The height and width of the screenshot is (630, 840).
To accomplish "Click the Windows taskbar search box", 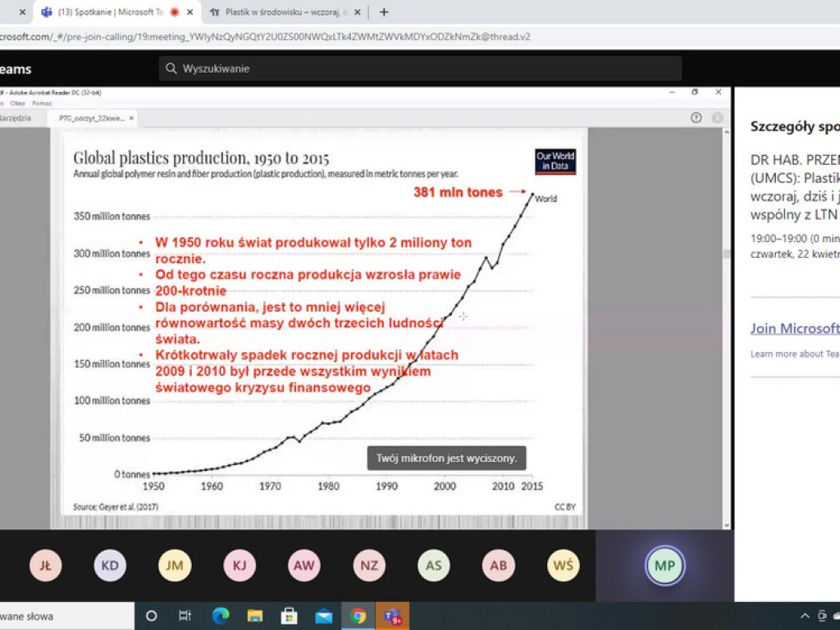I will pyautogui.click(x=67, y=616).
